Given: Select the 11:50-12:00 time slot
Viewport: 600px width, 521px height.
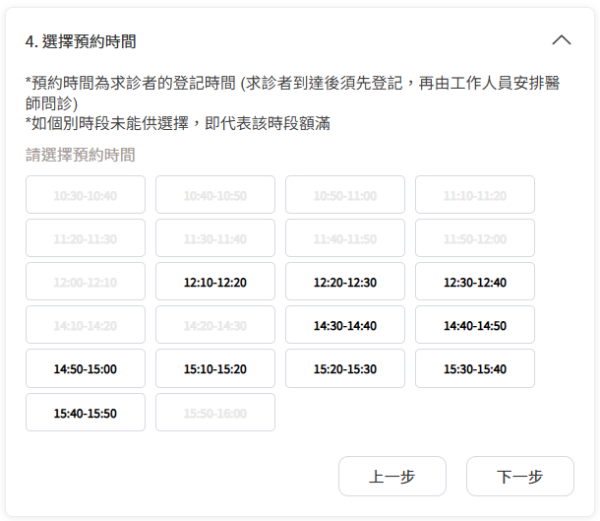Looking at the screenshot, I should (x=475, y=238).
